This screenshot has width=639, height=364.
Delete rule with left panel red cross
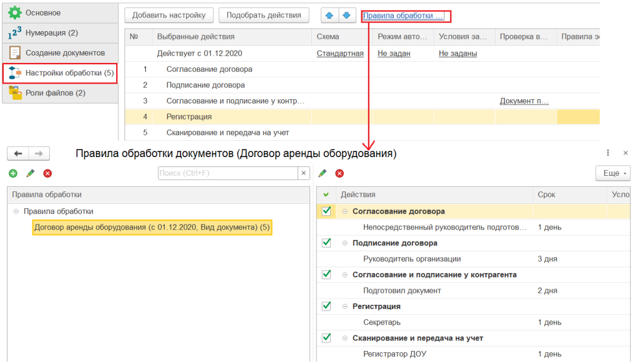click(47, 173)
